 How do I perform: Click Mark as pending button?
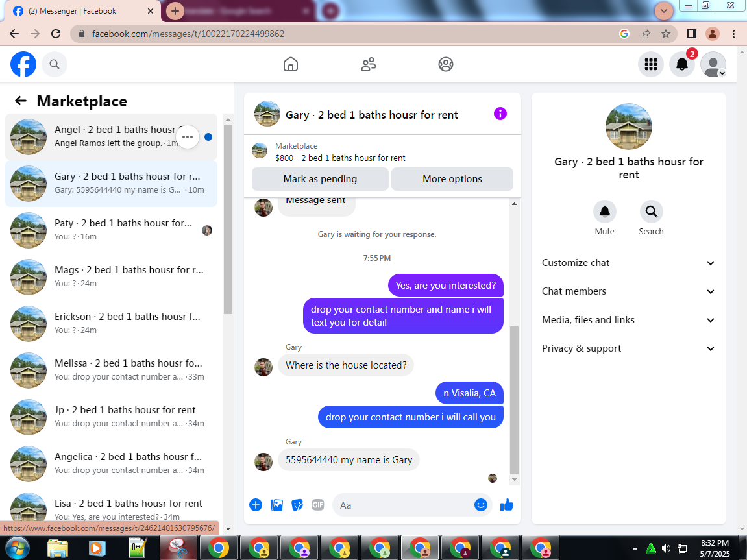pos(320,179)
